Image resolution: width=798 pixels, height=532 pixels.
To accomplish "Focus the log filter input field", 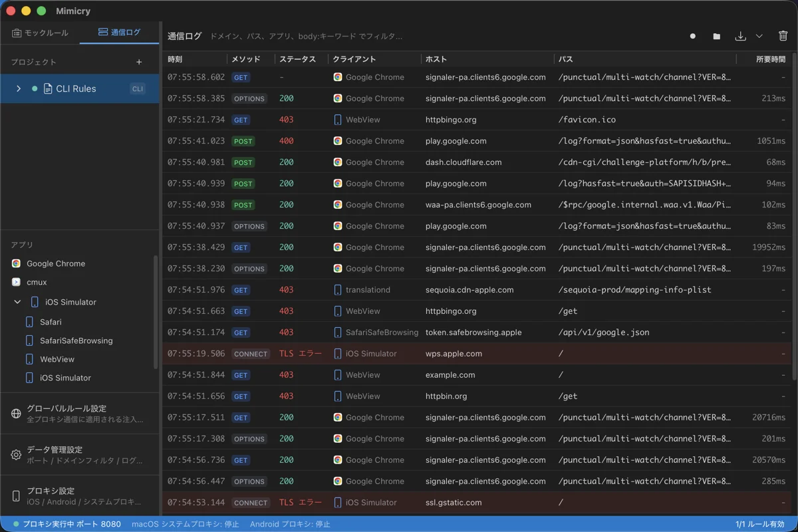I will point(439,36).
